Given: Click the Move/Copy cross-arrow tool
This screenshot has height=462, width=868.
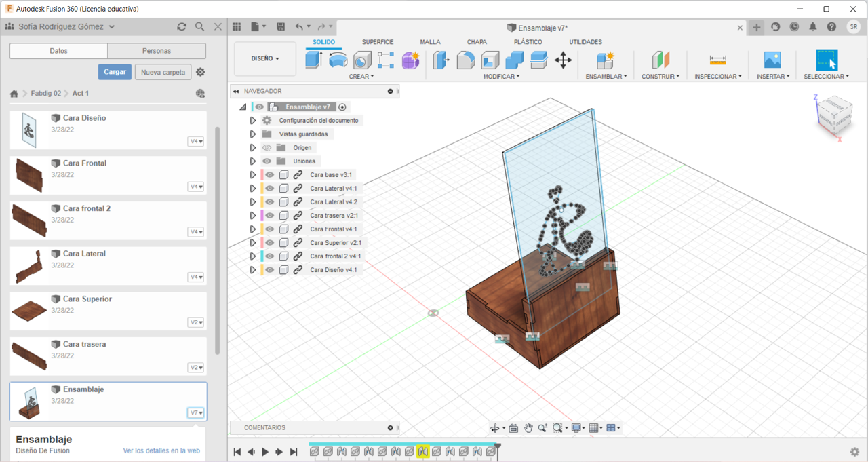Looking at the screenshot, I should [563, 60].
